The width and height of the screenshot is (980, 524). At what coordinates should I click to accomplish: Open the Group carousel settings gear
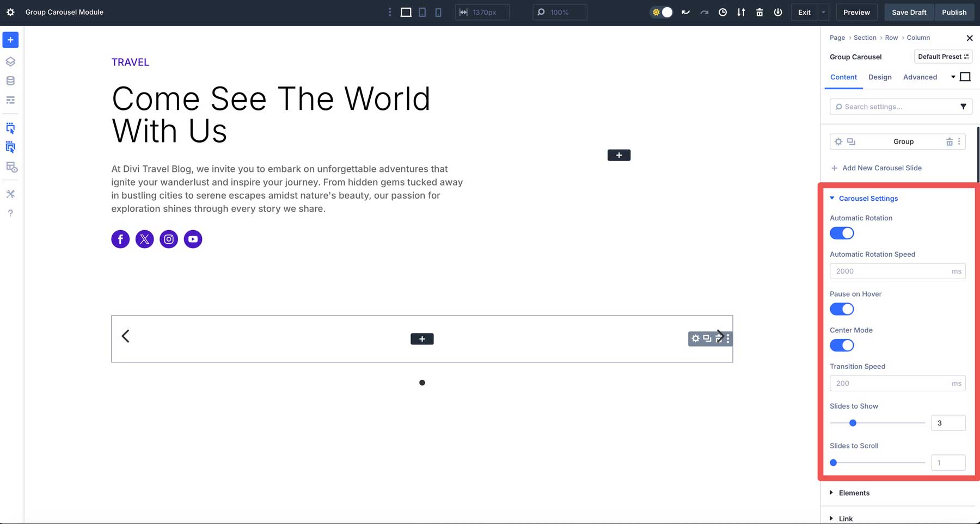(x=838, y=141)
